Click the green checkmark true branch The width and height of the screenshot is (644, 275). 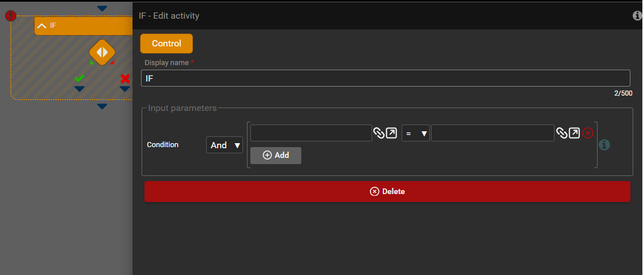[x=79, y=79]
